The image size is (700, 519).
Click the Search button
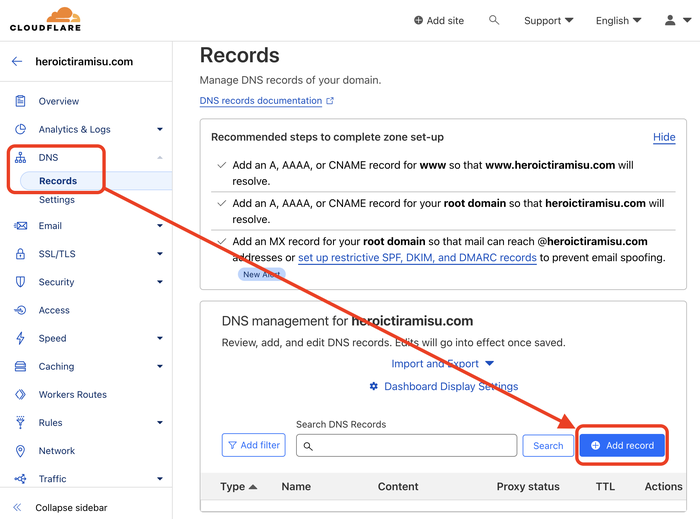click(x=548, y=445)
